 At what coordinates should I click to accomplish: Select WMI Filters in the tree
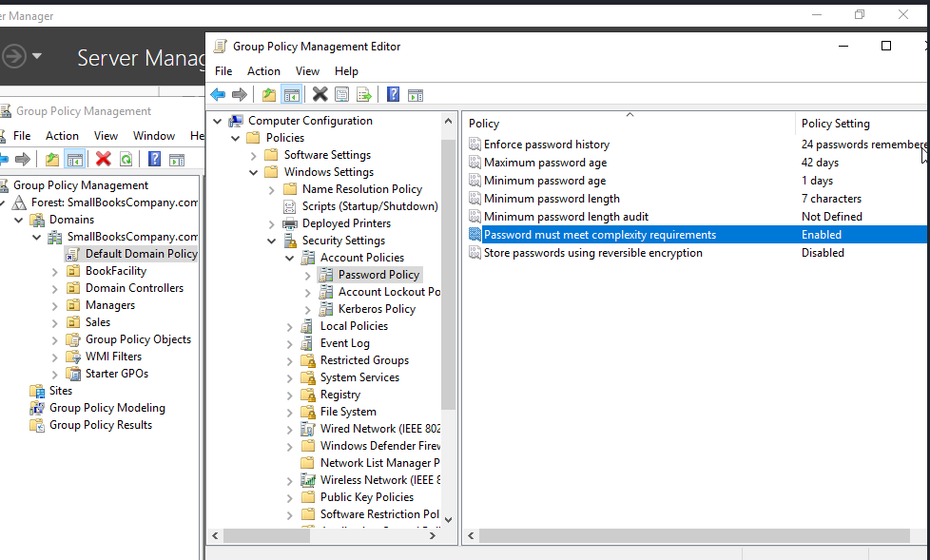click(x=113, y=357)
